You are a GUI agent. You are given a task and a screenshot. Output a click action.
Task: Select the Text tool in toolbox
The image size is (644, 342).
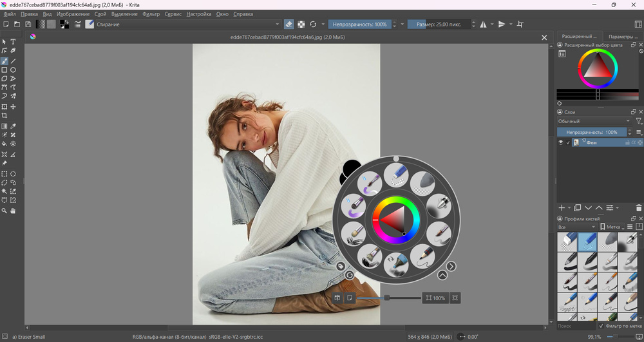click(13, 42)
